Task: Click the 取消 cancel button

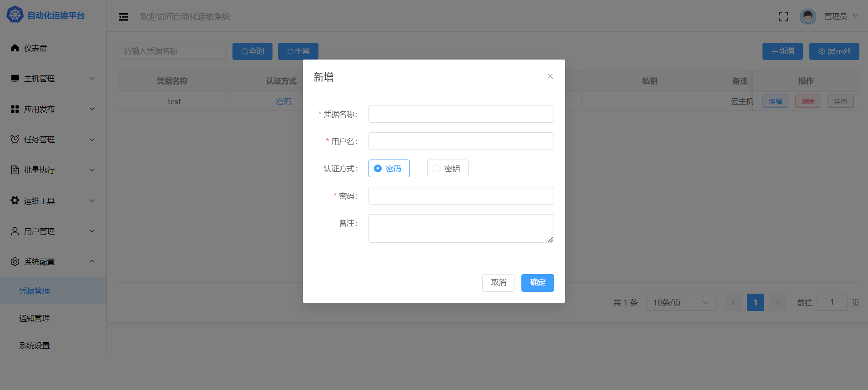Action: [x=498, y=283]
